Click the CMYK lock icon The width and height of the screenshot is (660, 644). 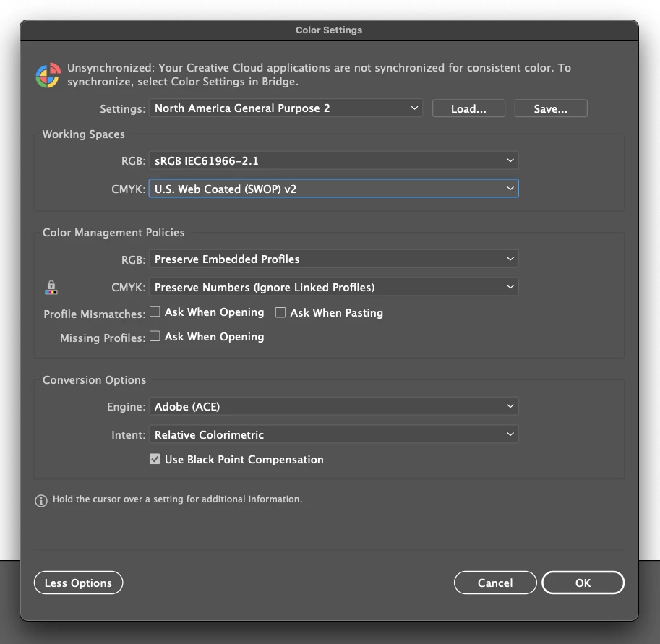(51, 288)
